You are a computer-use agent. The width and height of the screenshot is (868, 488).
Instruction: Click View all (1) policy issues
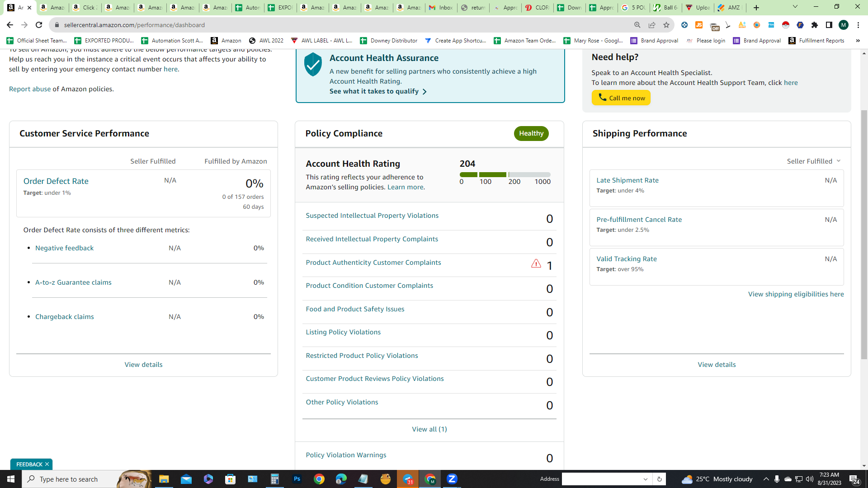tap(429, 429)
